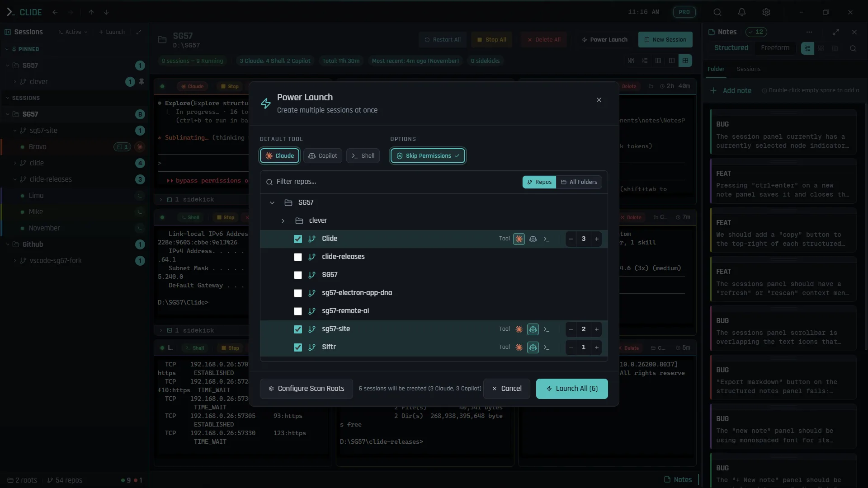Collapse clide-releases node in sessions tree
The height and width of the screenshot is (488, 868).
(15, 179)
